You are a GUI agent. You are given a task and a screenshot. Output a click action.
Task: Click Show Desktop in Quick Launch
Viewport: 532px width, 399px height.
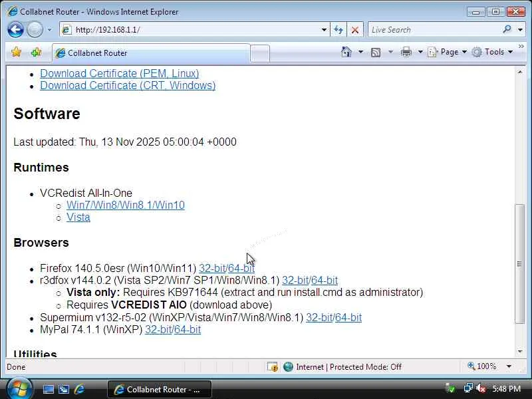pos(48,390)
